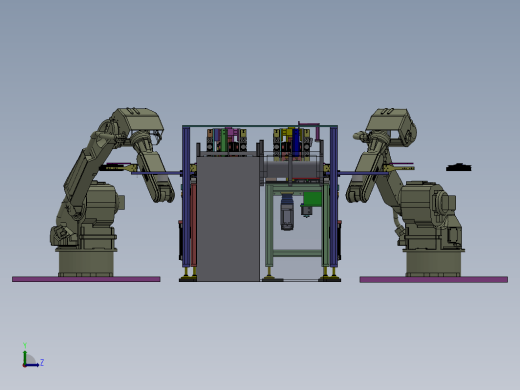The height and width of the screenshot is (390, 520).
Task: Select the large dark grey cabinet panel
Action: (x=228, y=219)
